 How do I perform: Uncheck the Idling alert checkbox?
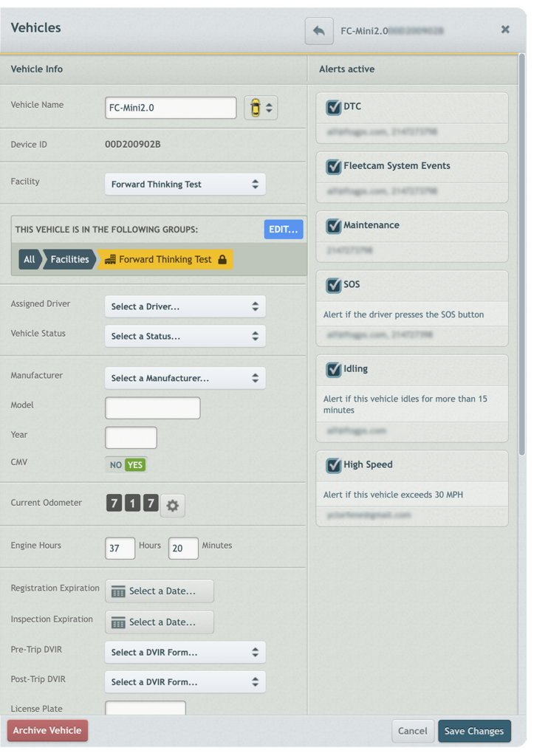333,369
